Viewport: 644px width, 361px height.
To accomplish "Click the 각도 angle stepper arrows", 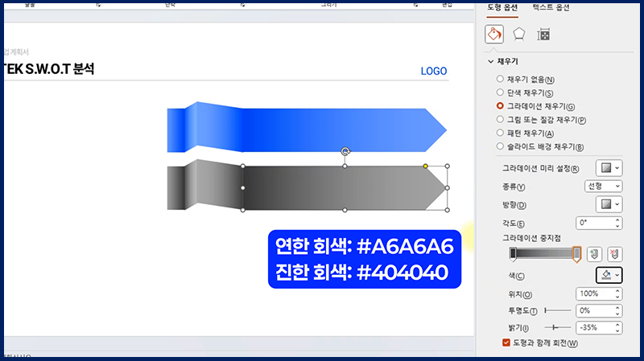I will (x=617, y=224).
